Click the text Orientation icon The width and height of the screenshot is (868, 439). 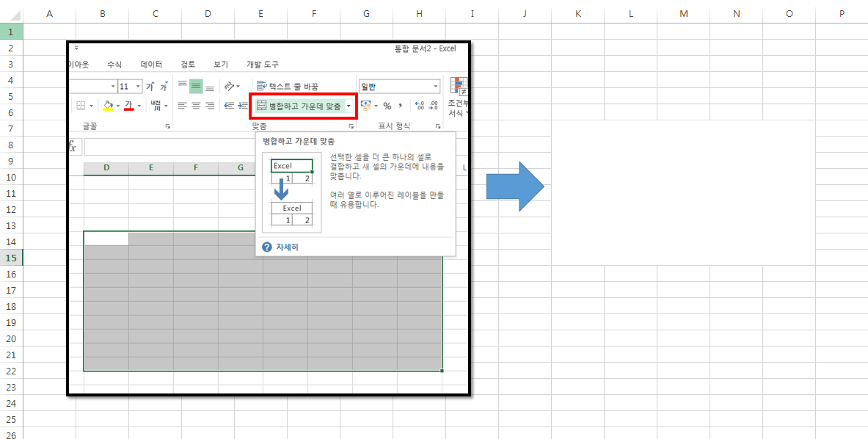(x=229, y=86)
